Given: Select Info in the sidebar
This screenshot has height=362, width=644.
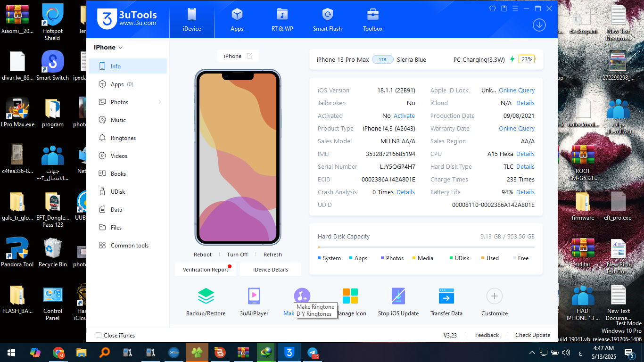Looking at the screenshot, I should pyautogui.click(x=128, y=66).
